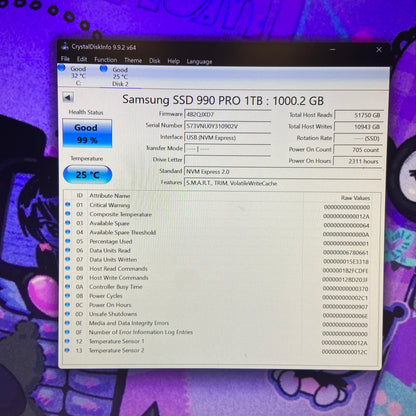Click the previous disk arrow button

[68, 98]
